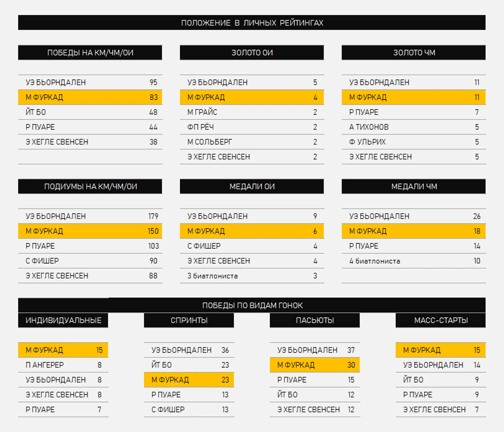Select the П АНГЕРЕР row in ИНДИВИДУАЛЬНЫЕ
The image size is (504, 432).
(63, 365)
